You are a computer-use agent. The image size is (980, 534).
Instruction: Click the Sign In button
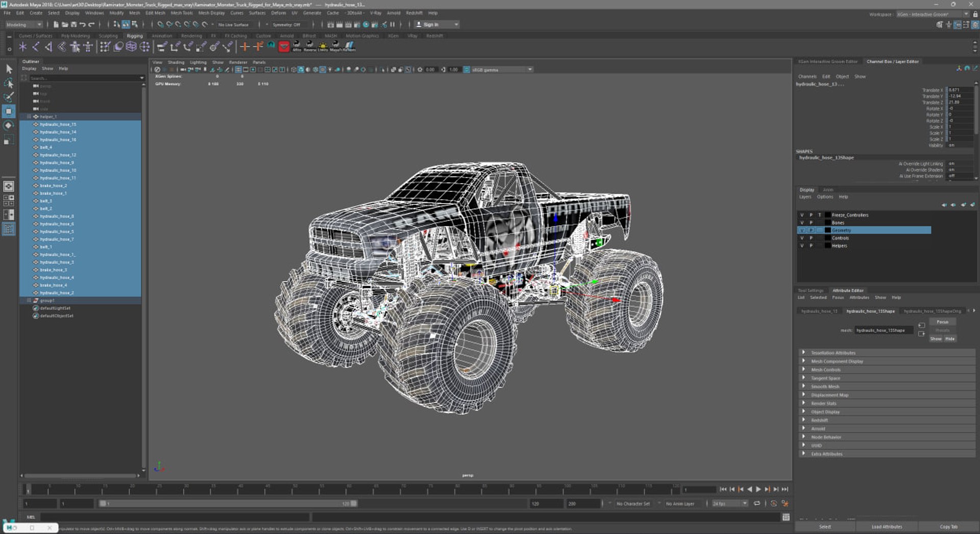click(x=437, y=25)
